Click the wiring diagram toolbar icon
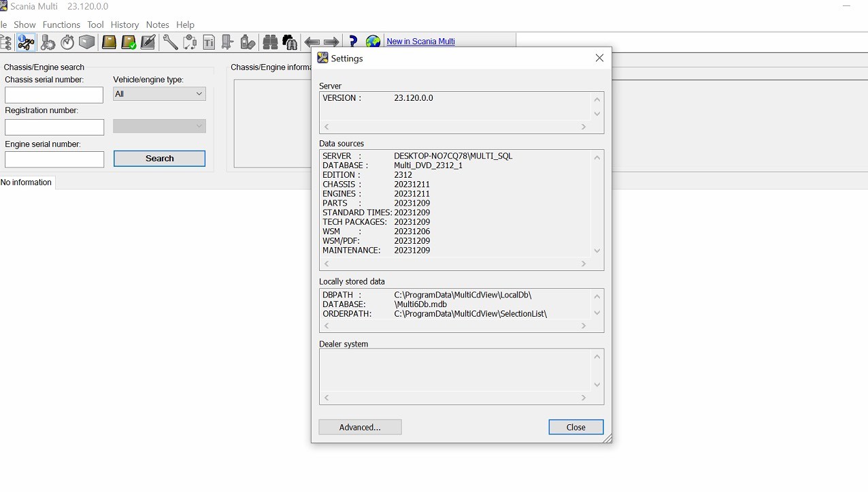 pyautogui.click(x=190, y=42)
